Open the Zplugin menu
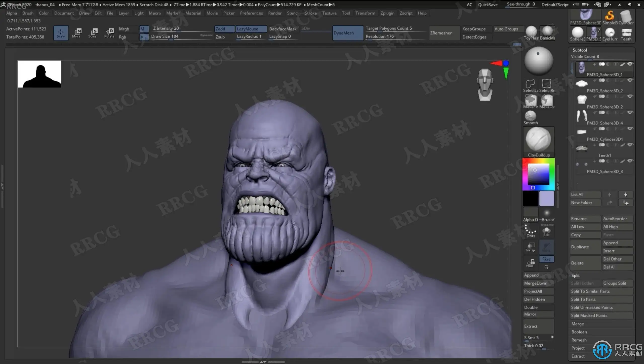The height and width of the screenshot is (364, 644). coord(387,13)
